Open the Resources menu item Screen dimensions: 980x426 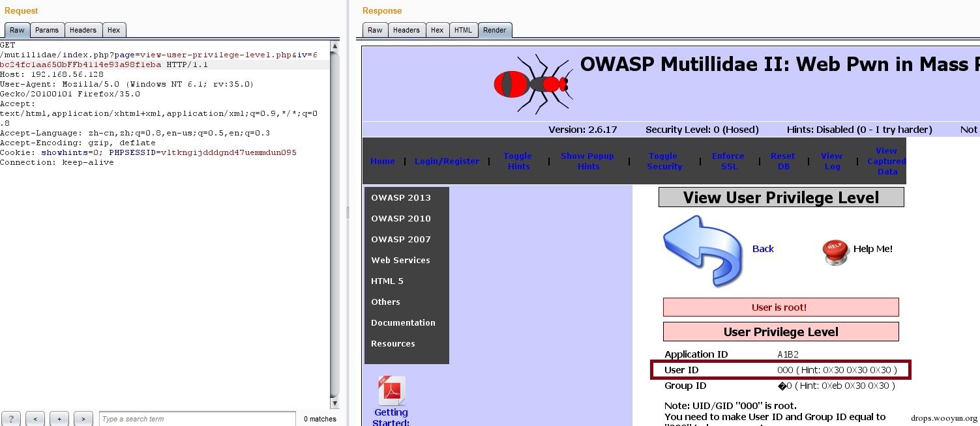click(x=393, y=343)
